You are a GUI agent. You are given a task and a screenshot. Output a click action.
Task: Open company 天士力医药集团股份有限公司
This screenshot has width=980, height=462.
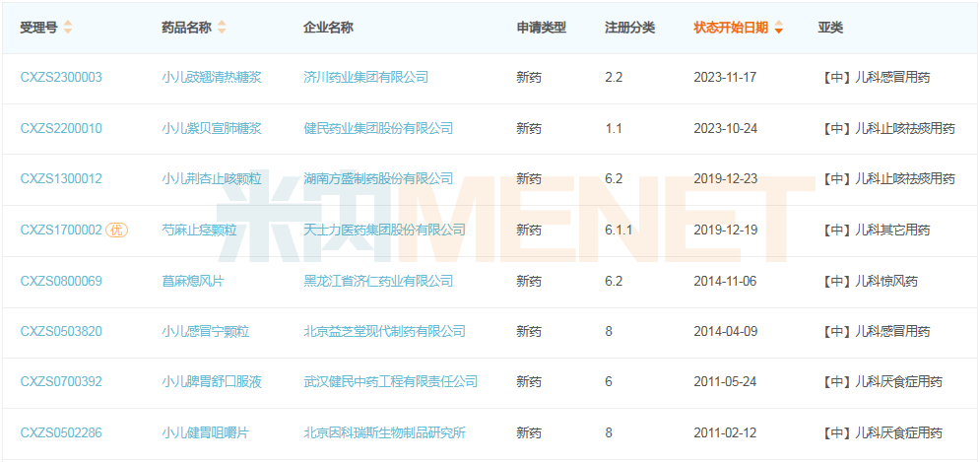(384, 231)
